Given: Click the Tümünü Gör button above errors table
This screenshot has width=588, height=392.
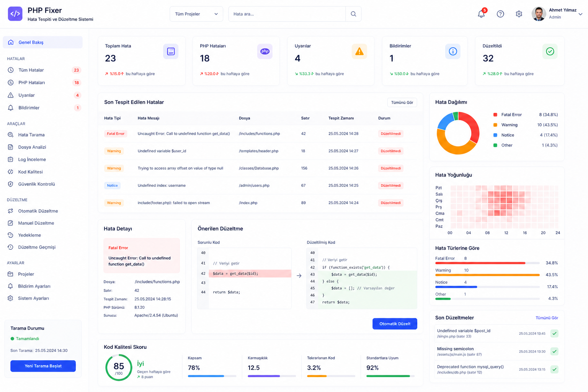Looking at the screenshot, I should tap(402, 103).
